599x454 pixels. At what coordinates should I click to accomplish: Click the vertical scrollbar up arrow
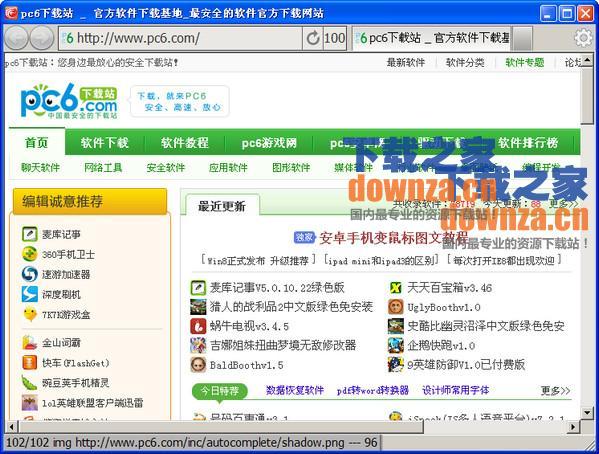(x=587, y=60)
